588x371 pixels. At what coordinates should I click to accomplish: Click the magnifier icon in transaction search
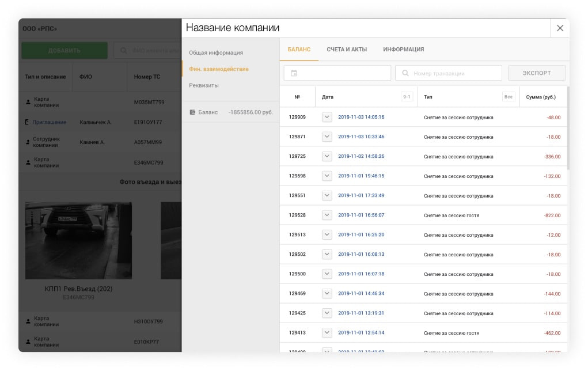[x=405, y=73]
